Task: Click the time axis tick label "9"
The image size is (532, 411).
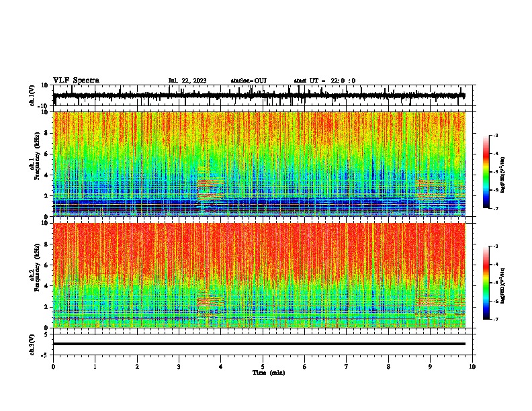Action: click(x=430, y=367)
